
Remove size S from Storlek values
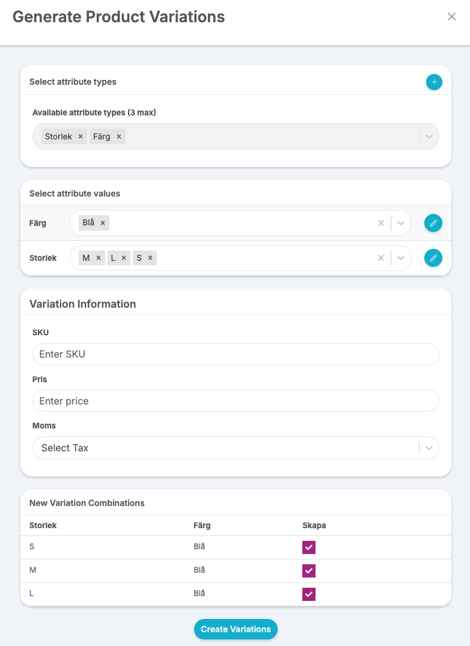pos(150,258)
